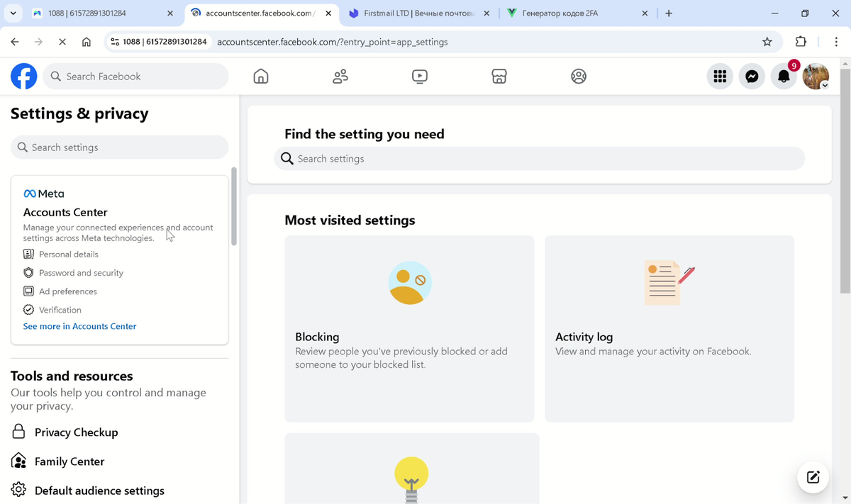This screenshot has width=851, height=504.
Task: Click the Accounts Center heading
Action: [x=65, y=212]
